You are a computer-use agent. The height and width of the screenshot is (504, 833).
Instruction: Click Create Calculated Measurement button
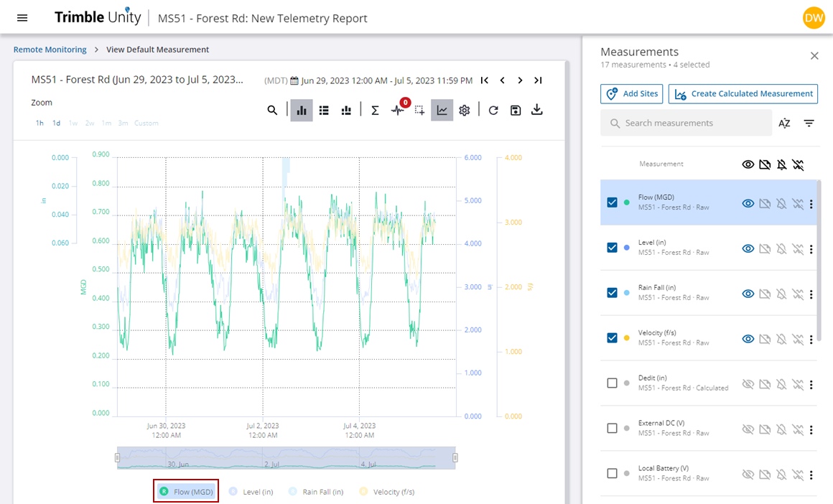743,94
